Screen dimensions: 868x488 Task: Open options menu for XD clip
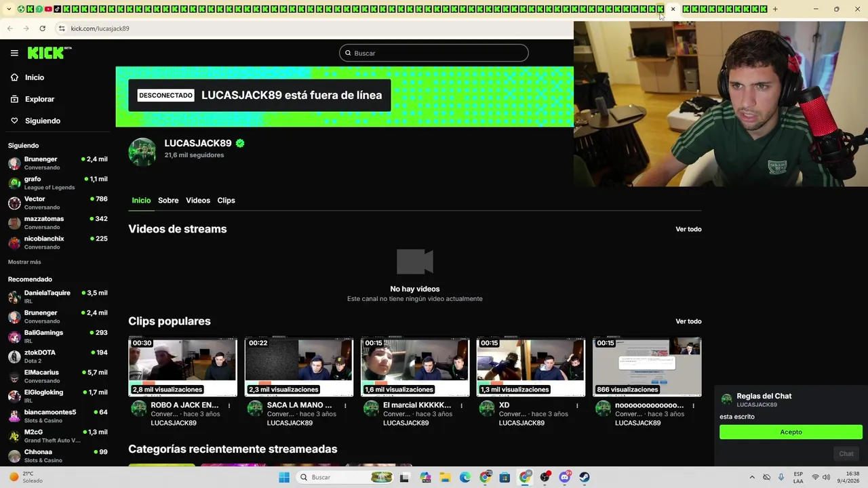(577, 406)
